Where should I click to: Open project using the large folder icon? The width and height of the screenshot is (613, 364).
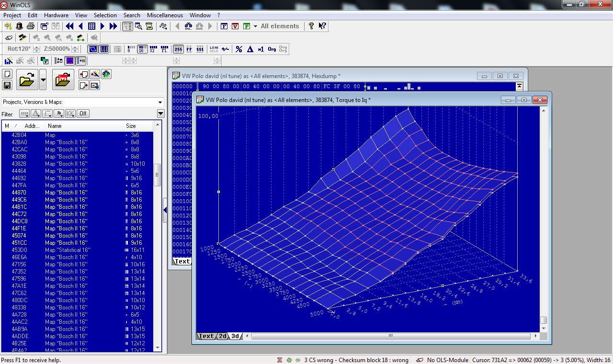tap(27, 80)
